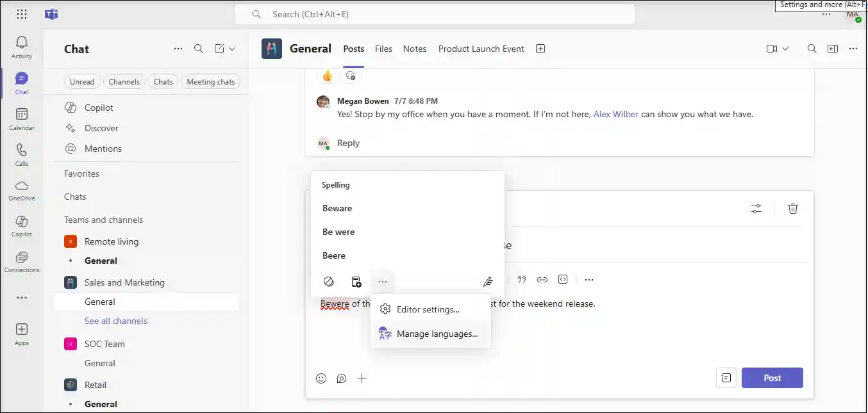Viewport: 868px width, 413px height.
Task: Collapse the Teams and channels section
Action: pyautogui.click(x=103, y=220)
